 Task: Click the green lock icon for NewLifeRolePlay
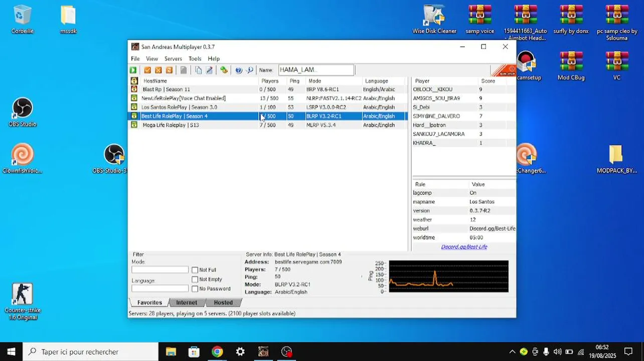[x=134, y=98]
